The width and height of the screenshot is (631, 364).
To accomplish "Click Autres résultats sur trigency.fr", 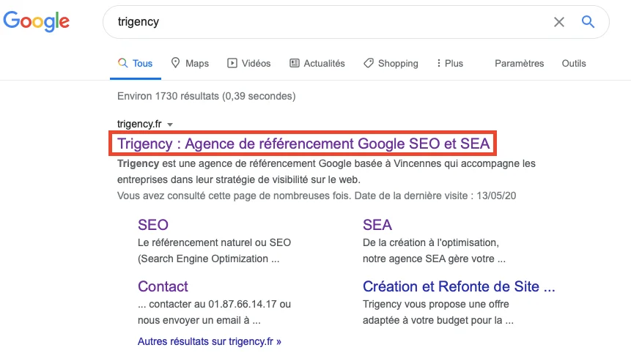I will 209,341.
